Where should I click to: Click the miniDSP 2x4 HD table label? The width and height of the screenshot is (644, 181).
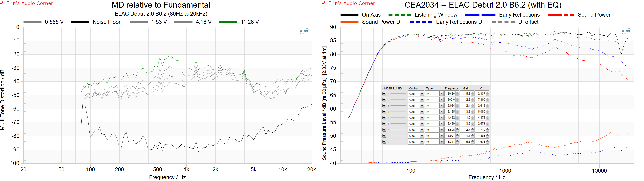tap(392, 88)
